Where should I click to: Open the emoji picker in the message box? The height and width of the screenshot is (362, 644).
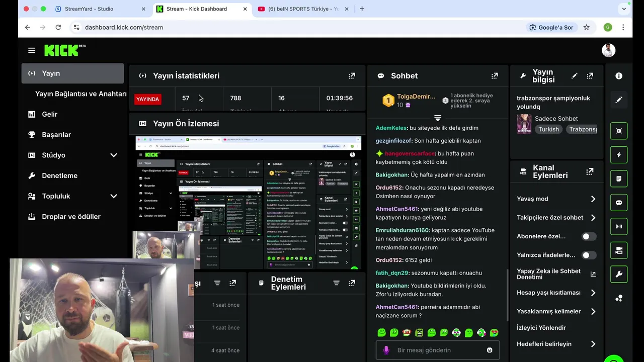click(x=490, y=350)
